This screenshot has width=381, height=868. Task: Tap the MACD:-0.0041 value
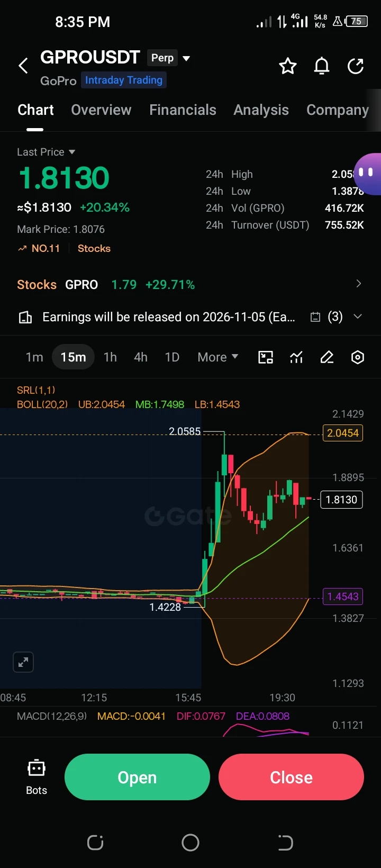click(131, 716)
